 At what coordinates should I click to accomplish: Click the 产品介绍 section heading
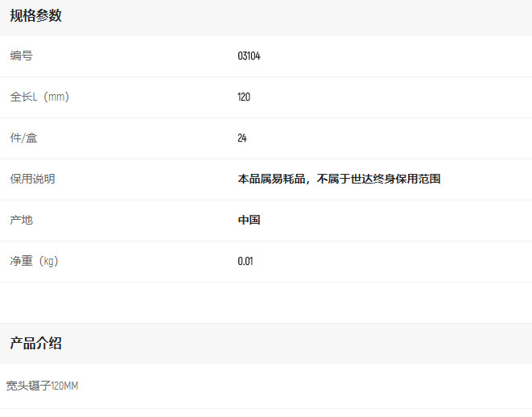[x=35, y=344]
